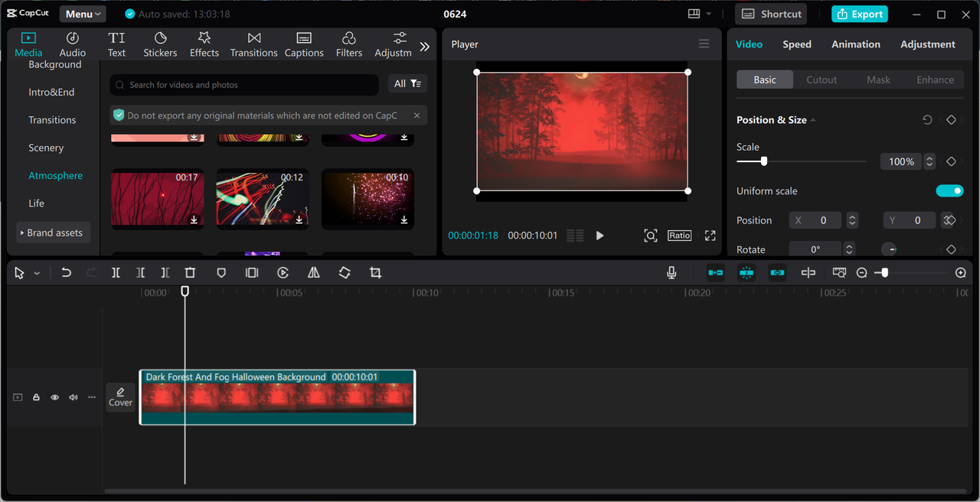Open the player panel hamburger menu
The height and width of the screenshot is (502, 980).
coord(704,44)
